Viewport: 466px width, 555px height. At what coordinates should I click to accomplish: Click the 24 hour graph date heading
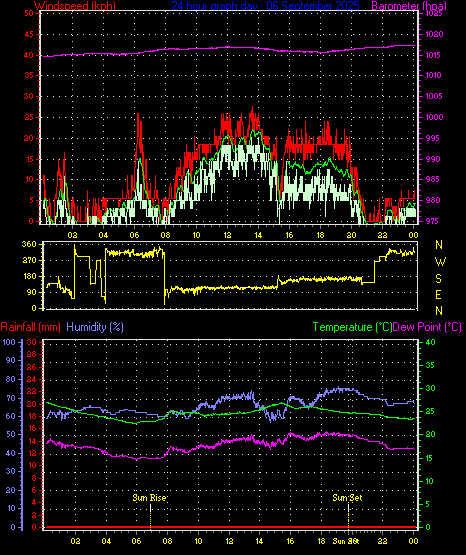pyautogui.click(x=265, y=5)
